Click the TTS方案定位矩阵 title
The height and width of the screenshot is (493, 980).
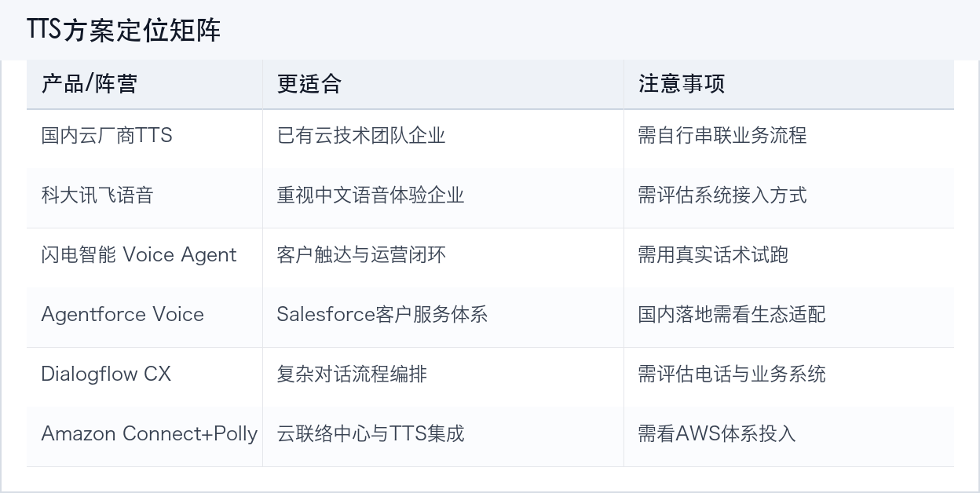[123, 30]
